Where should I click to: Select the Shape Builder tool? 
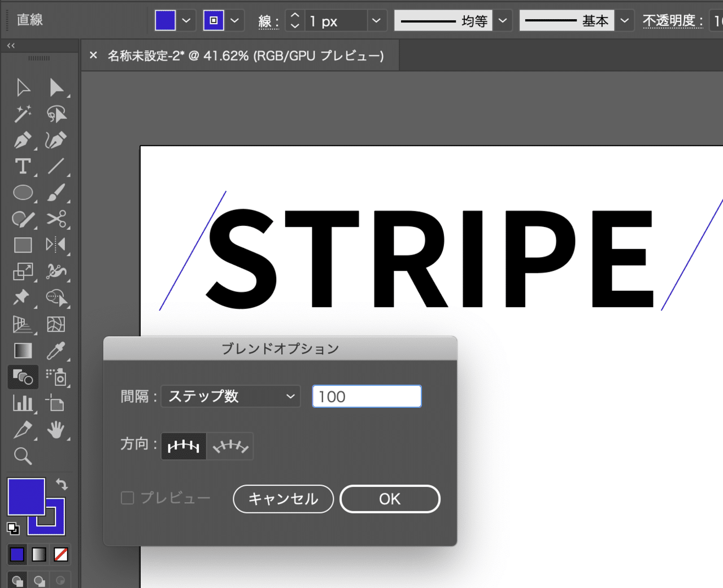pyautogui.click(x=56, y=298)
